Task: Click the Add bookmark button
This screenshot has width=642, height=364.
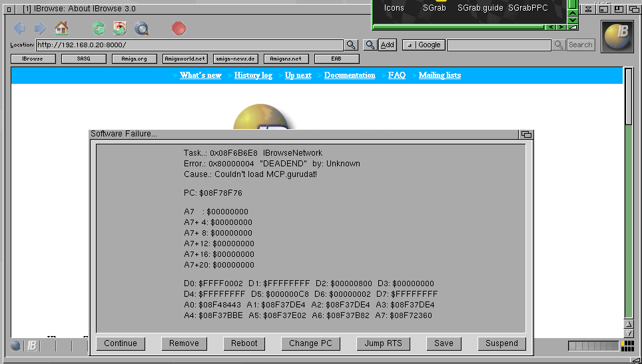Action: pos(388,45)
